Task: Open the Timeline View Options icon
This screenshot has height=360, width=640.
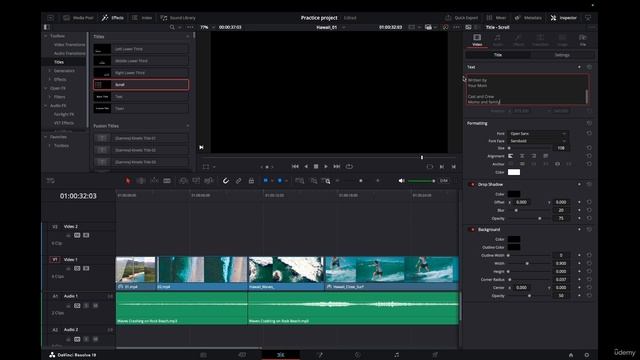Action: tap(51, 180)
